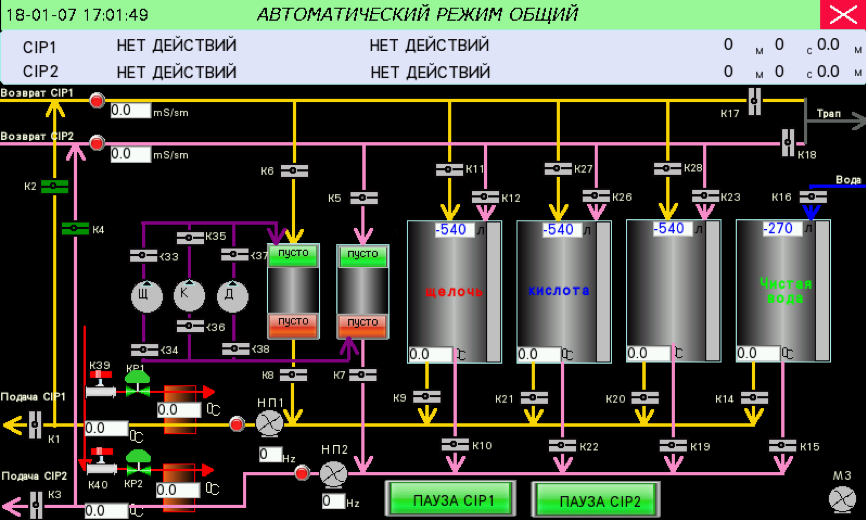Viewport: 866px width, 520px height.
Task: Click dosing valve K33
Action: click(x=144, y=256)
